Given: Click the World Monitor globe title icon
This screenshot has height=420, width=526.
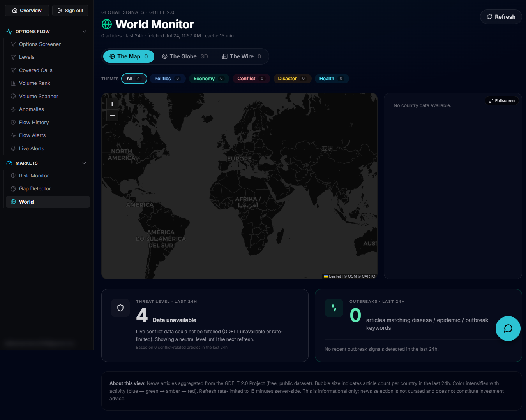Looking at the screenshot, I should pyautogui.click(x=107, y=24).
